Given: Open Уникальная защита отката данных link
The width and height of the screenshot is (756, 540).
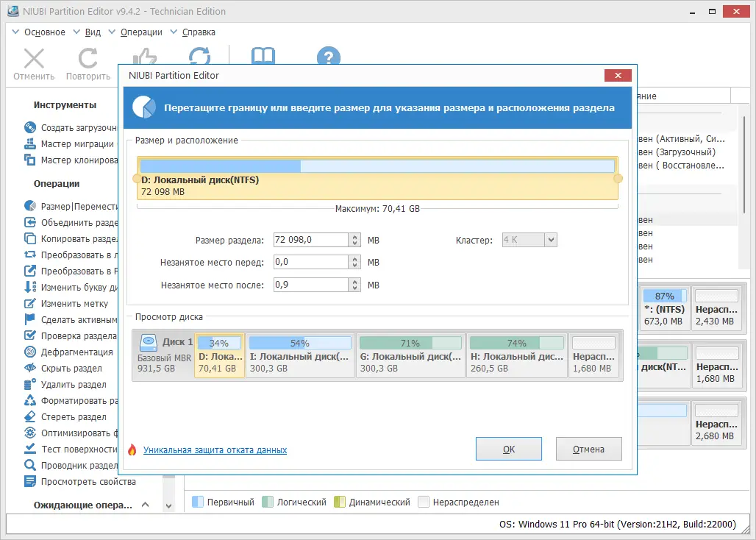Looking at the screenshot, I should tap(215, 450).
